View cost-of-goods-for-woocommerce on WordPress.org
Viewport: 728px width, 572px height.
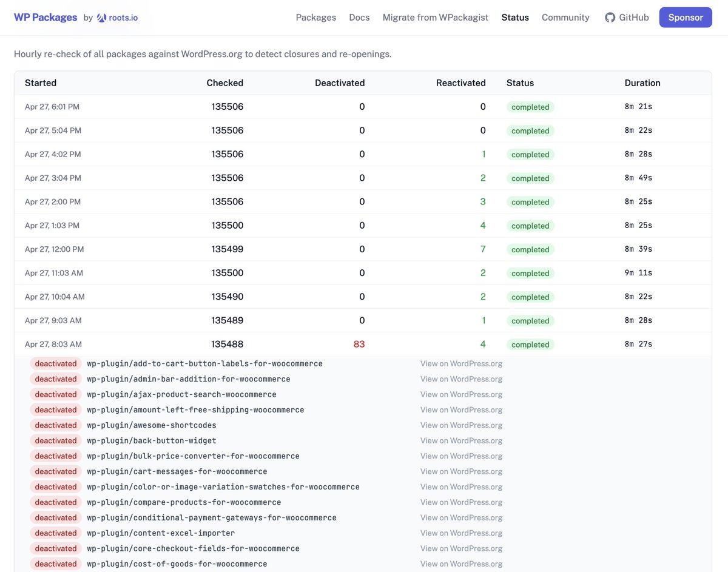coord(461,564)
